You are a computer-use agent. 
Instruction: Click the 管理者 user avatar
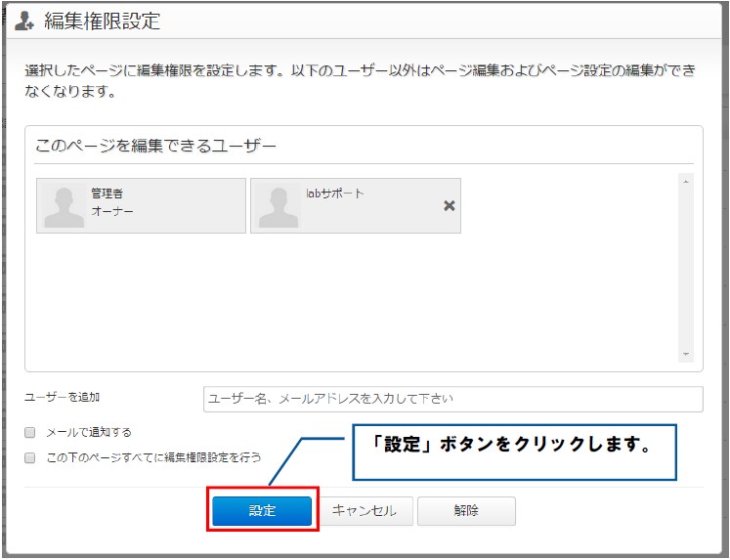(x=64, y=206)
